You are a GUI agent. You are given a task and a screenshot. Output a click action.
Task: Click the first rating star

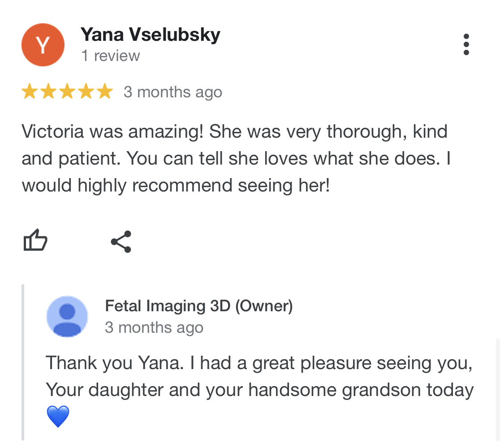point(29,91)
